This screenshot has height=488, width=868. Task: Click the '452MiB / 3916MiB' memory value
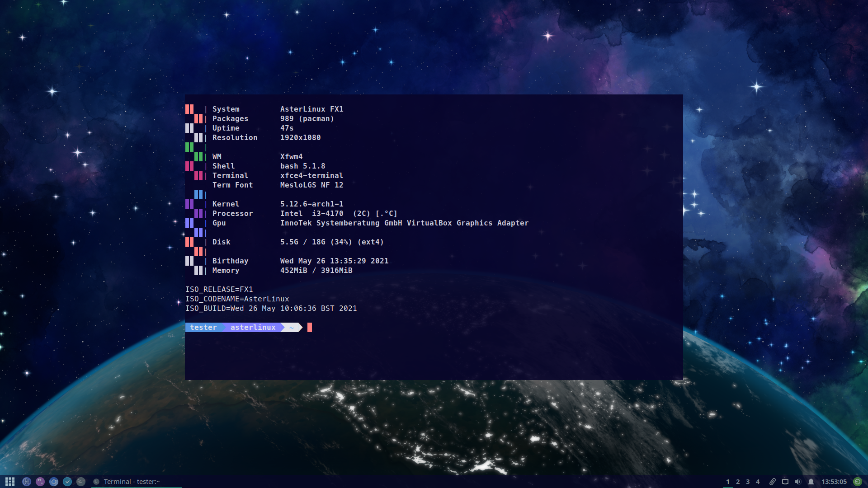pos(316,270)
